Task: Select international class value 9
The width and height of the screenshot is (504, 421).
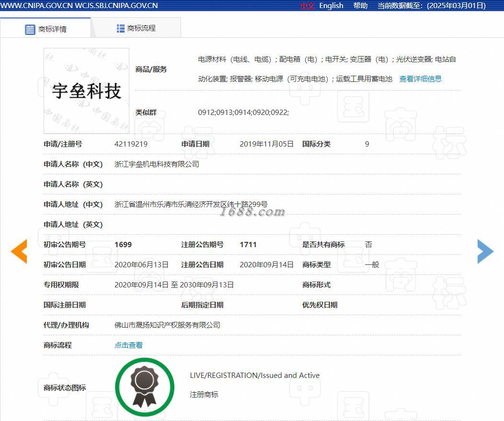Action: pyautogui.click(x=367, y=144)
